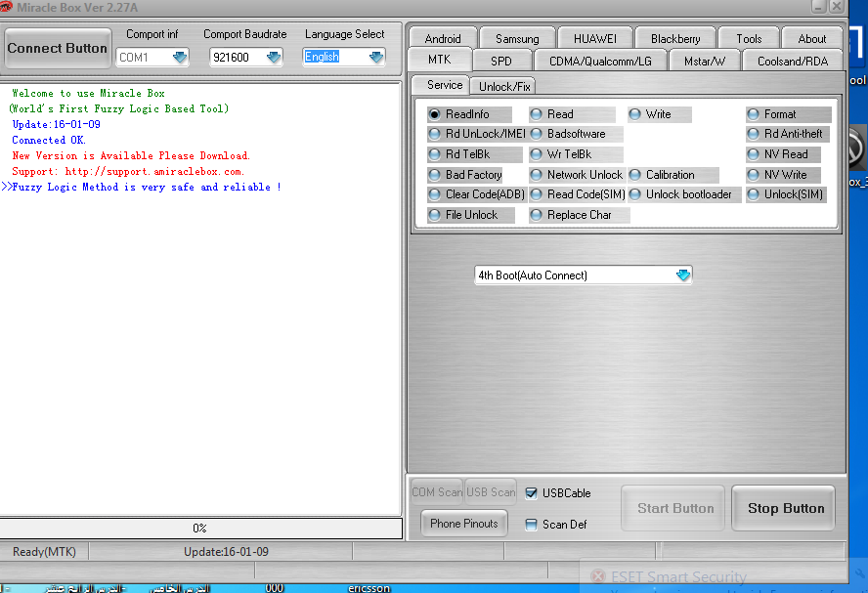Open the About tab
Screen dimensions: 868x593
click(x=812, y=39)
